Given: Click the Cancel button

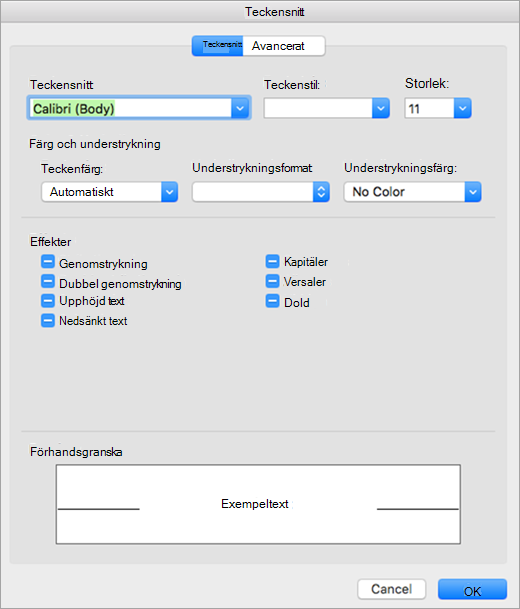Looking at the screenshot, I should point(391,589).
